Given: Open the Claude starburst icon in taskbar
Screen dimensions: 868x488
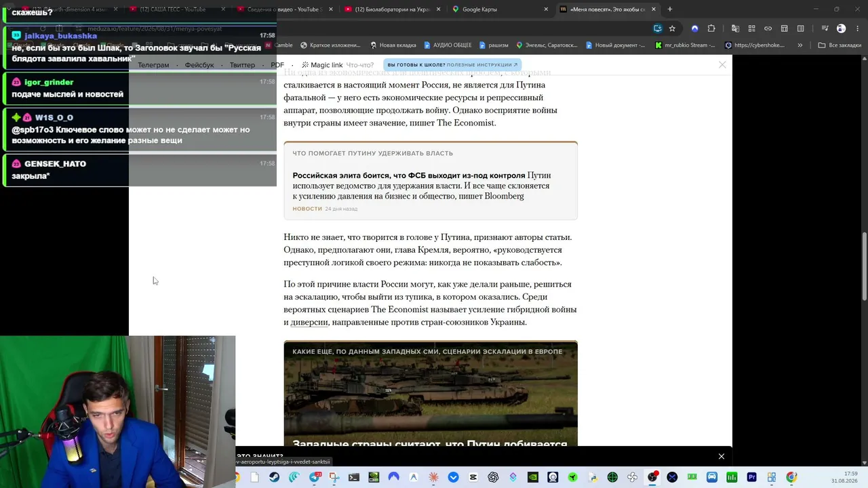Looking at the screenshot, I should [x=433, y=477].
